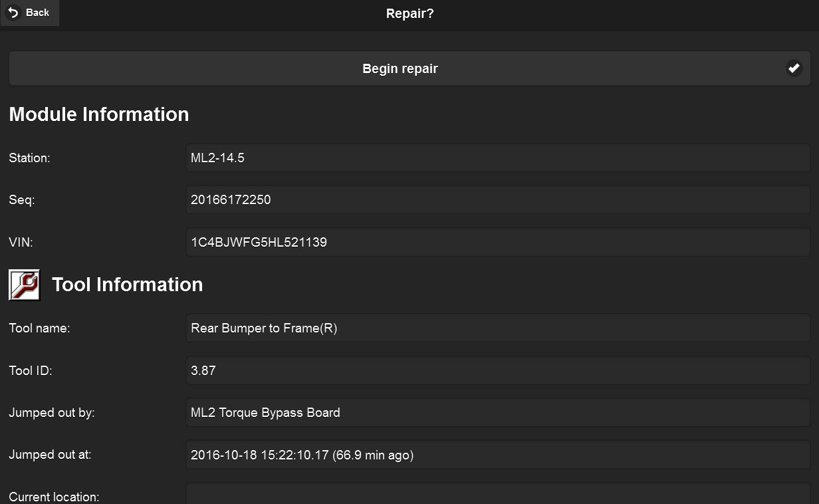Select the Jumped out at timestamp field
This screenshot has height=504, width=819.
coord(498,455)
